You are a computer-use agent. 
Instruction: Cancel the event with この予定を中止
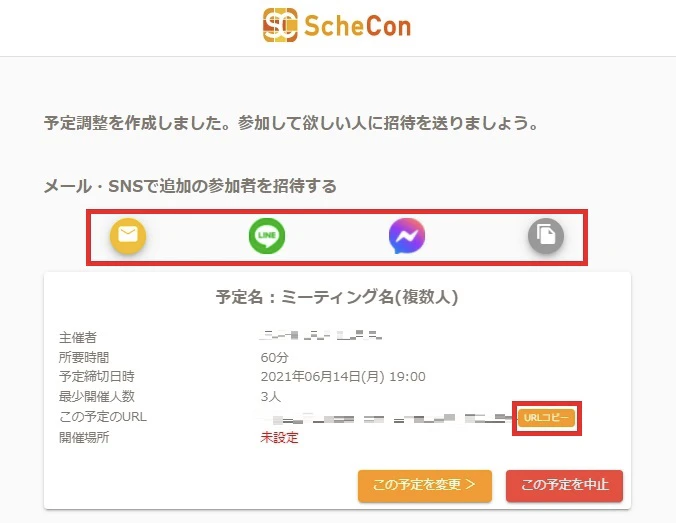564,486
